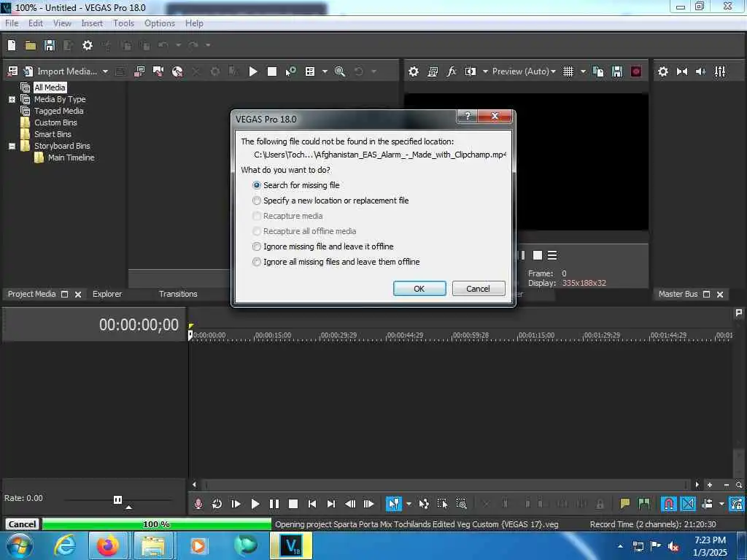Screen dimensions: 747x560
Task: Click Remove unused media icon in Project Media
Action: 13,71
